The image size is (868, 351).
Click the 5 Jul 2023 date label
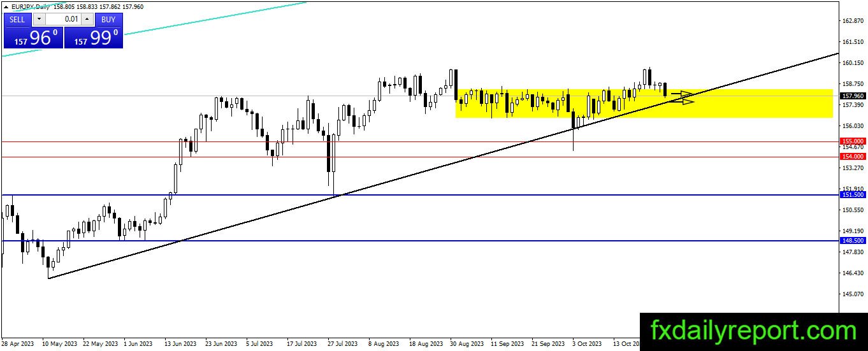click(x=261, y=344)
